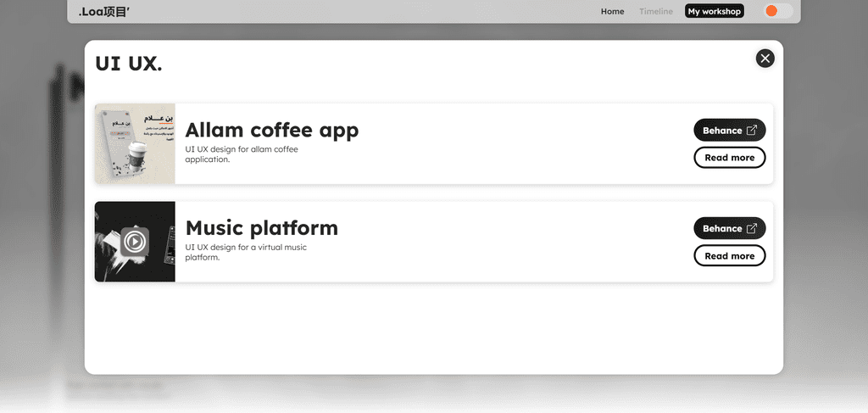Click the Allam coffee app title

[x=271, y=130]
